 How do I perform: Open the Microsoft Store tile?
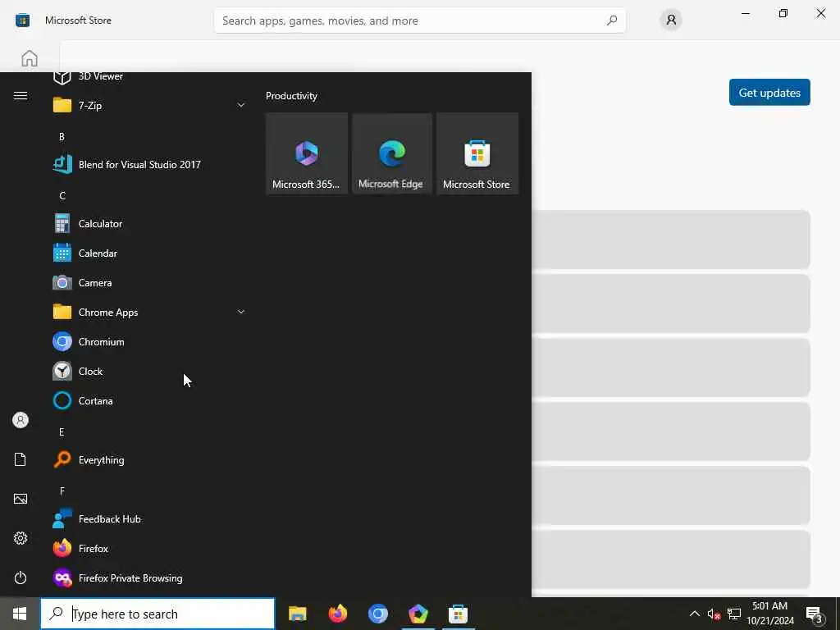(x=477, y=153)
